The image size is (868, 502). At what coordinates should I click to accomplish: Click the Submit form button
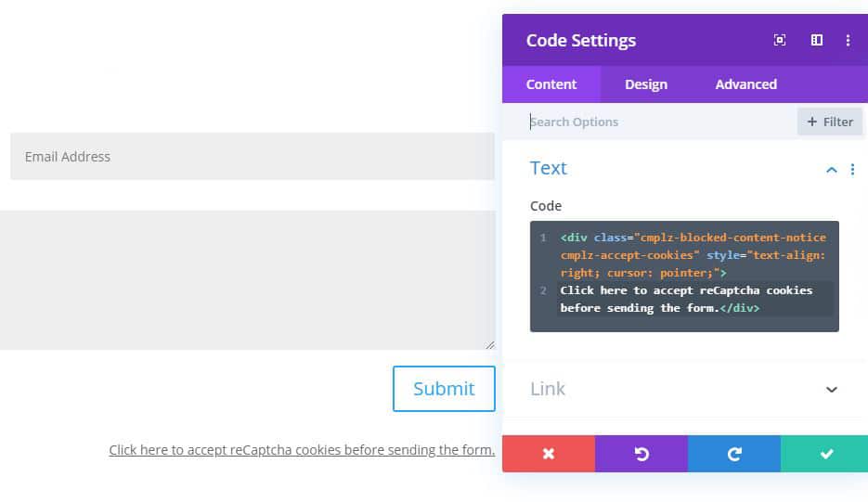point(444,389)
